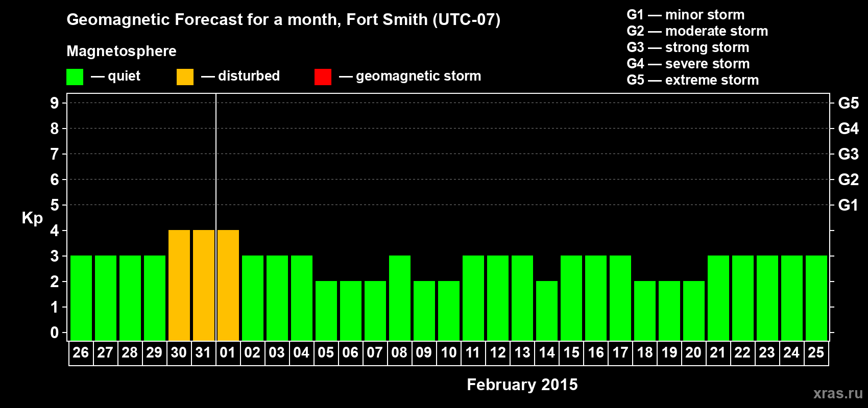This screenshot has height=408, width=868.
Task: Click date label 09 on the axis
Action: 424,352
